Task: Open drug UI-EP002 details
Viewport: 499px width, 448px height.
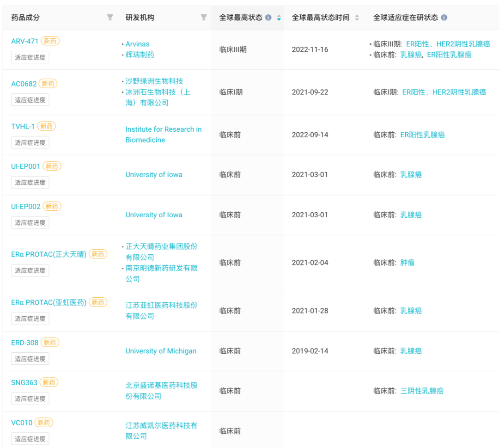Action: [x=26, y=206]
